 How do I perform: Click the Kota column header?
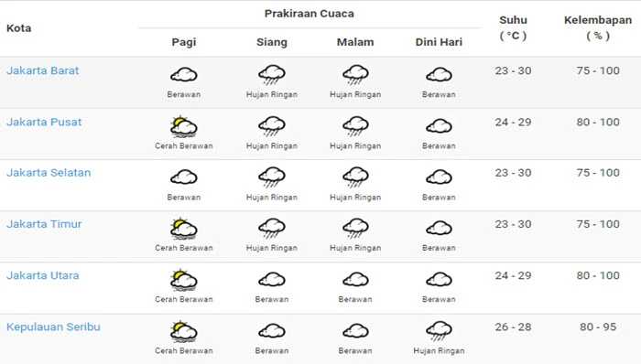point(19,28)
